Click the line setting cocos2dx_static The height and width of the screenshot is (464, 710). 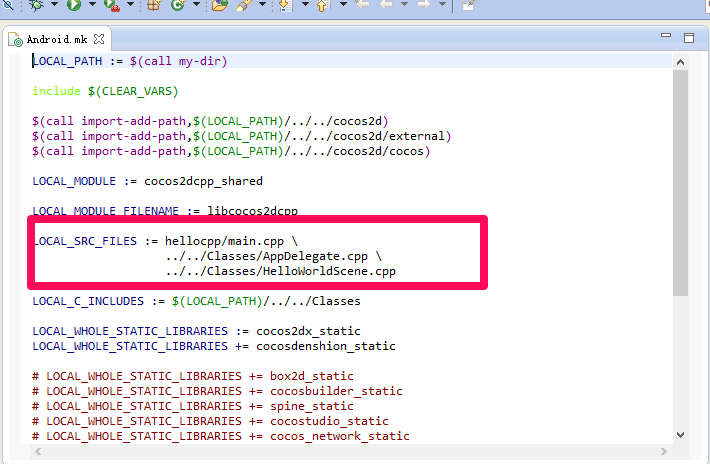pos(197,331)
